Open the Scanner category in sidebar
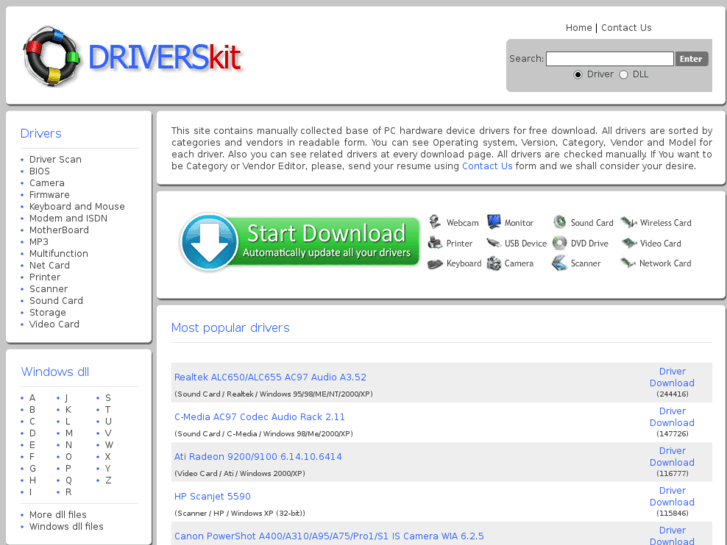727x545 pixels. [48, 289]
